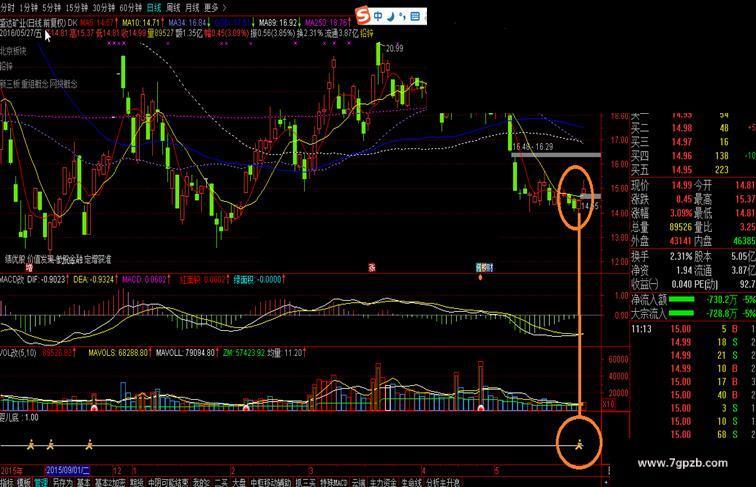This screenshot has width=756, height=487.
Task: Click the 婴儿底 indicator title
Action: click(9, 418)
